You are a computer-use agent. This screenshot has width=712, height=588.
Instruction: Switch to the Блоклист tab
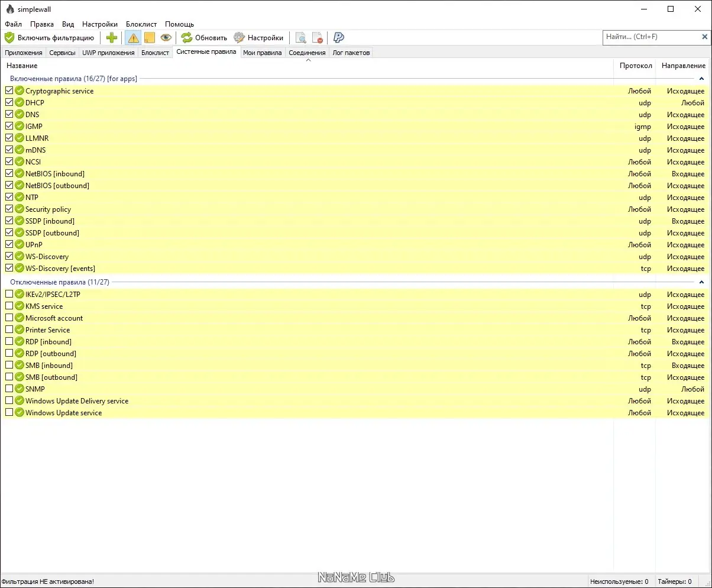pyautogui.click(x=156, y=53)
